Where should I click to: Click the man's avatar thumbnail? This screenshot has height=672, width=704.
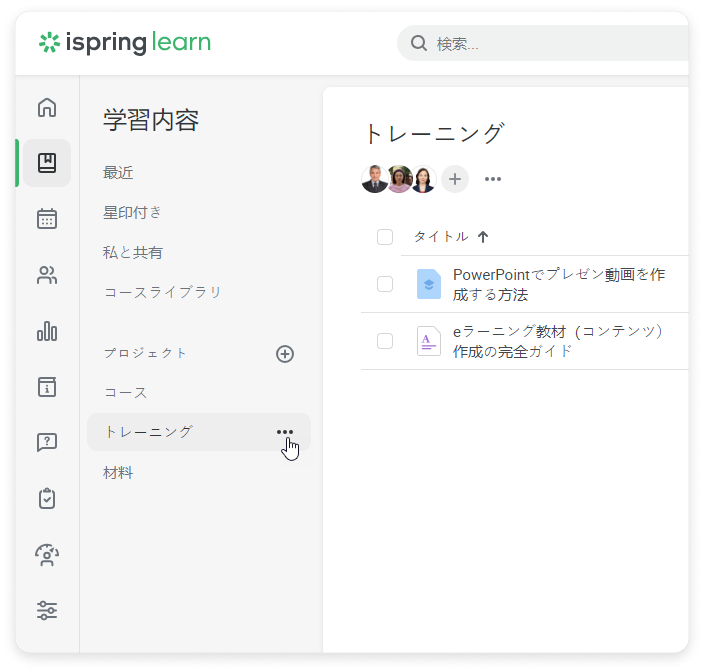click(x=374, y=179)
